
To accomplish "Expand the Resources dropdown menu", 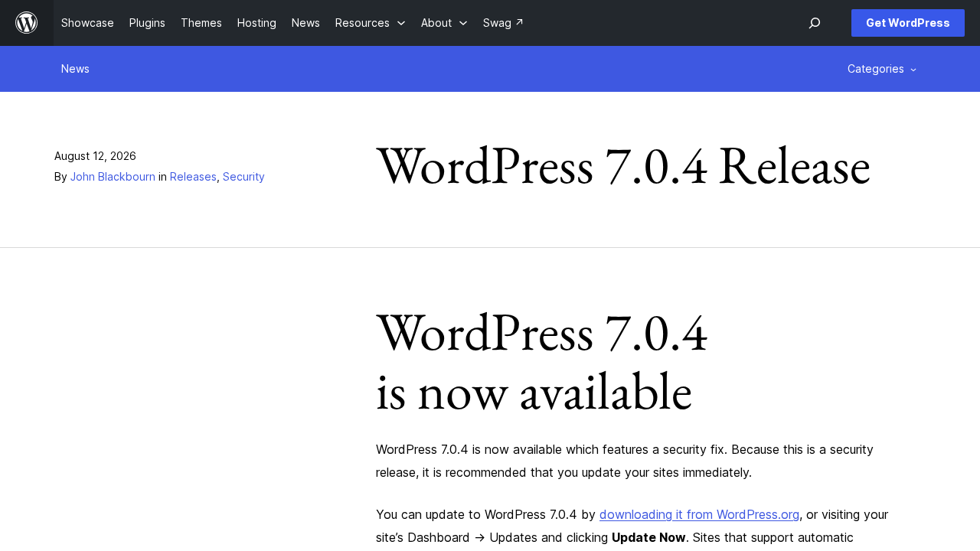I will (371, 23).
